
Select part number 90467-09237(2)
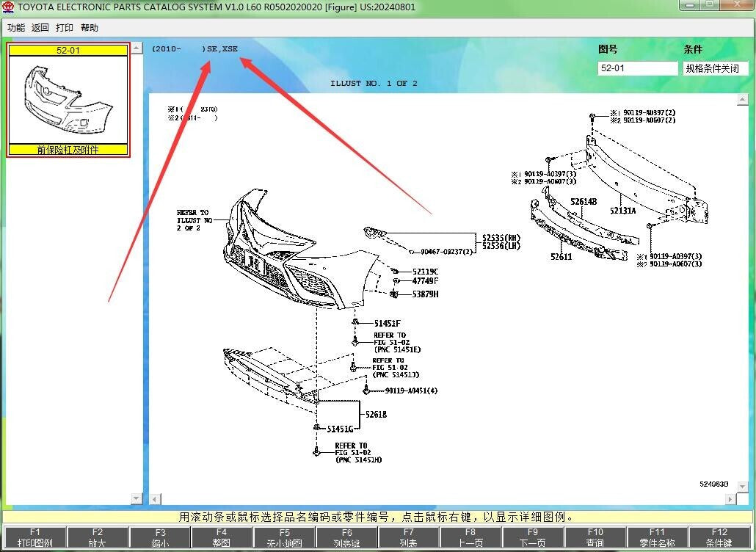[x=446, y=251]
